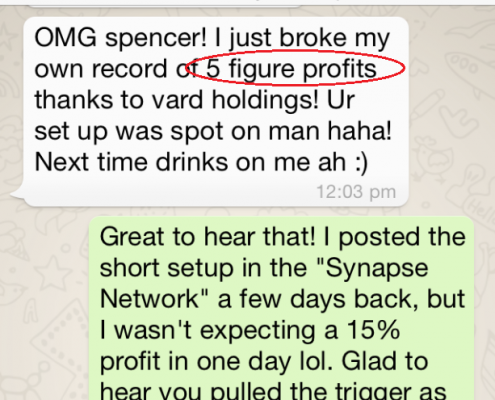
Task: Click the 12:03 pm timestamp
Action: (x=356, y=192)
